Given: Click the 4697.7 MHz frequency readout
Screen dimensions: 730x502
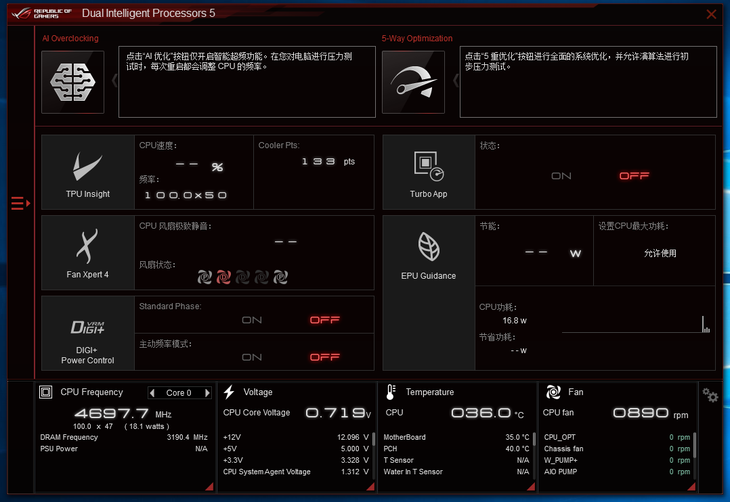Looking at the screenshot, I should 122,414.
